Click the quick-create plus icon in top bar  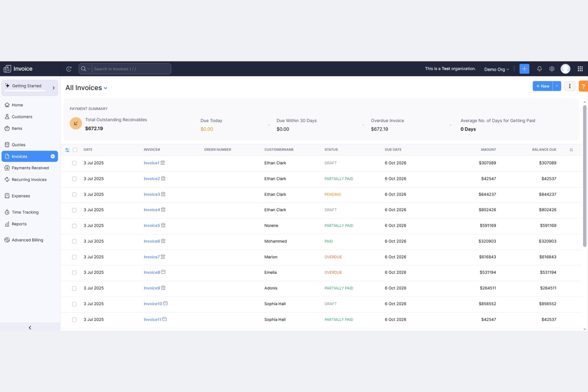524,69
